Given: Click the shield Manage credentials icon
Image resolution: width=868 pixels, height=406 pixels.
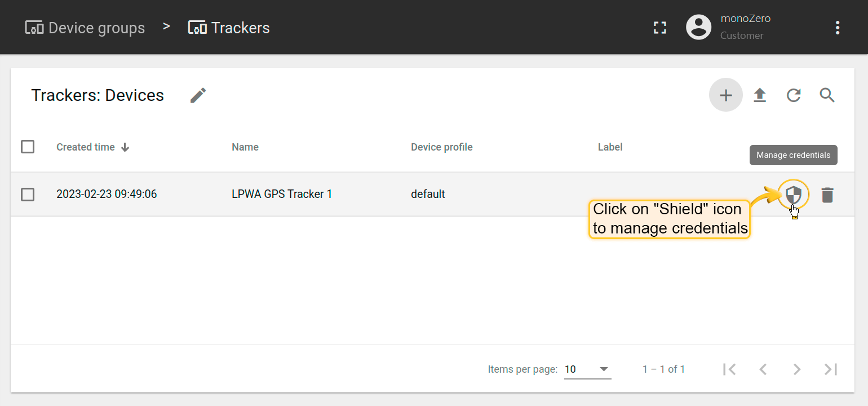Looking at the screenshot, I should coord(793,195).
